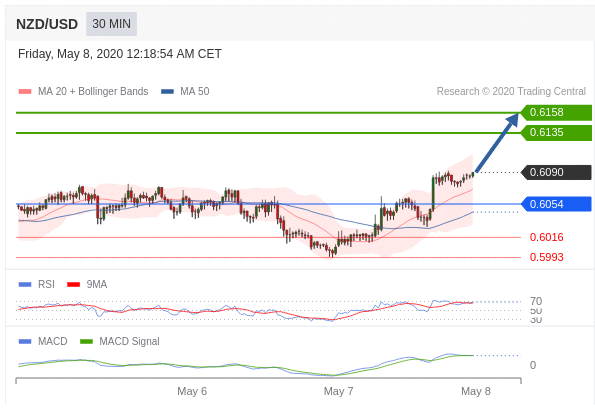The height and width of the screenshot is (411, 595).
Task: Click the May 7 date axis label
Action: click(338, 391)
